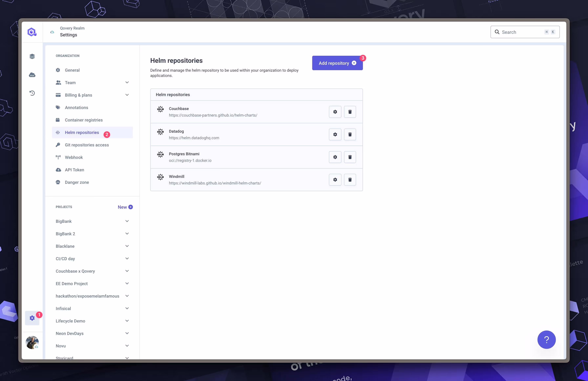Click the plus icon next to New
Screen dimensions: 588x381
131,207
